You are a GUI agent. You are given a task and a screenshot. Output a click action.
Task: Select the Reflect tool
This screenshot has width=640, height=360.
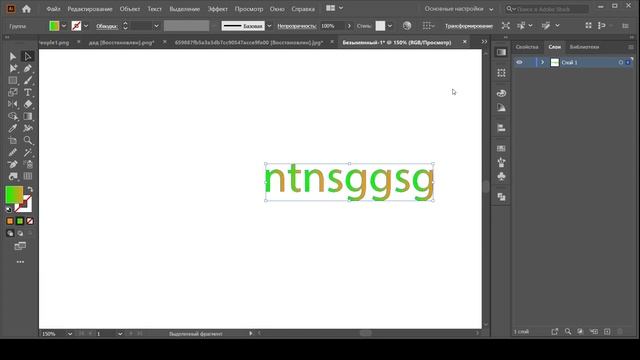(x=13, y=104)
